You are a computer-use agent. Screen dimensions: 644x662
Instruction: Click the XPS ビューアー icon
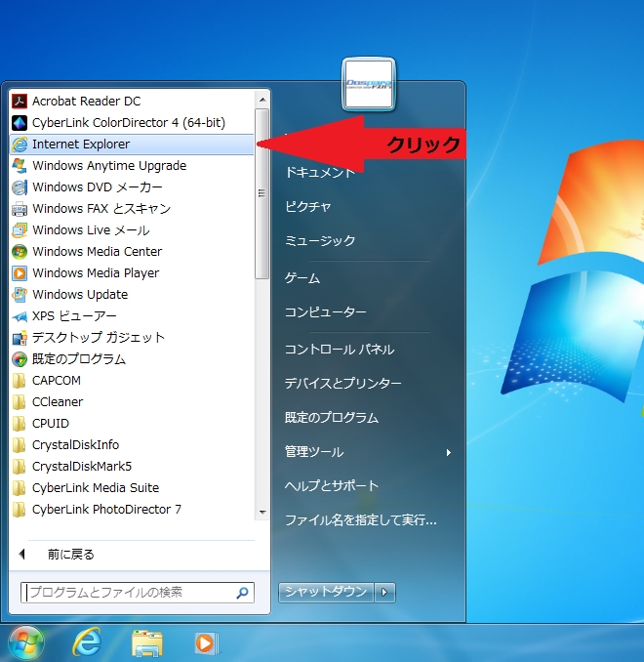pos(19,316)
